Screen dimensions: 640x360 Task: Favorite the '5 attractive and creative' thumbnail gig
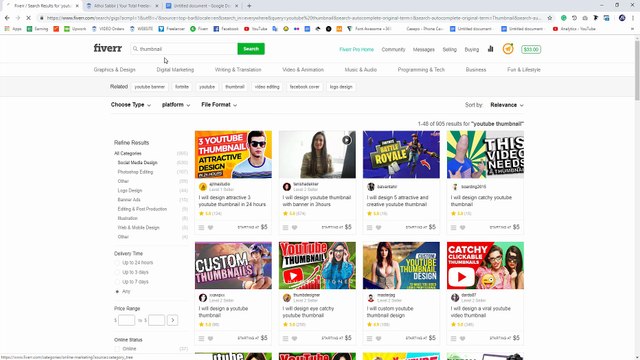[x=379, y=227]
